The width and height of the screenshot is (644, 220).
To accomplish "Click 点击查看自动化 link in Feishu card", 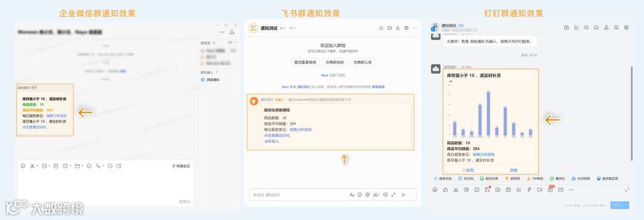I will pyautogui.click(x=277, y=135).
